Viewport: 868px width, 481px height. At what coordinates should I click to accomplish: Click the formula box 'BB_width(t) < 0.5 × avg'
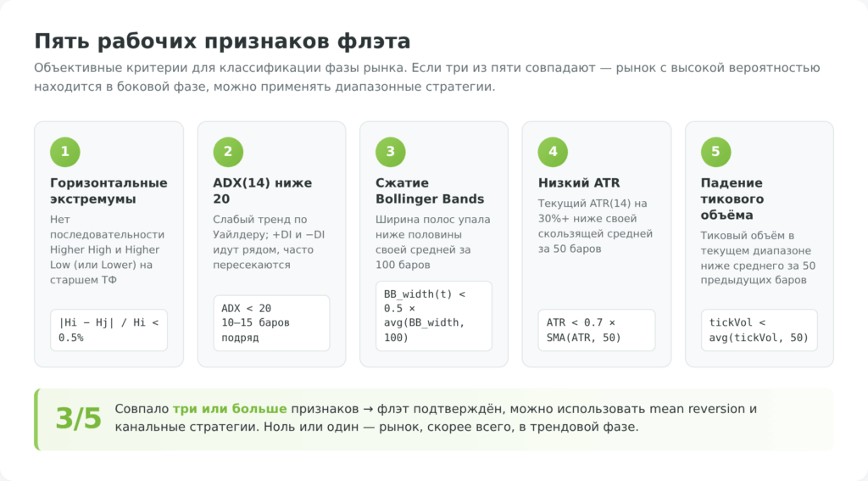click(434, 316)
